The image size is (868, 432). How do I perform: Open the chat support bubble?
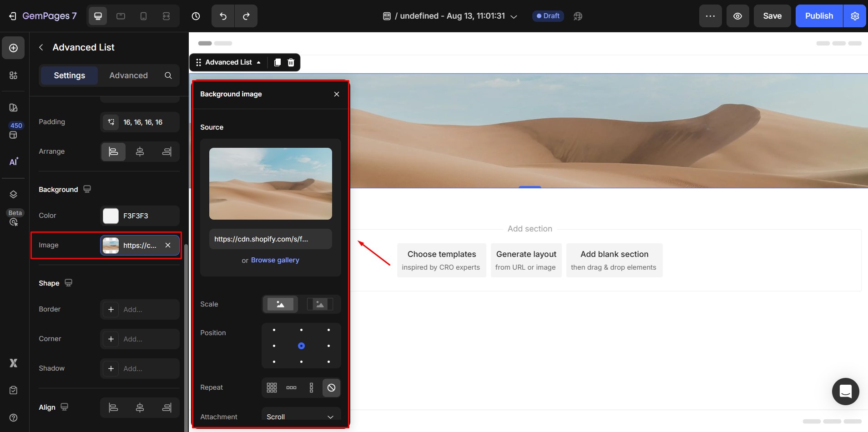pyautogui.click(x=845, y=391)
